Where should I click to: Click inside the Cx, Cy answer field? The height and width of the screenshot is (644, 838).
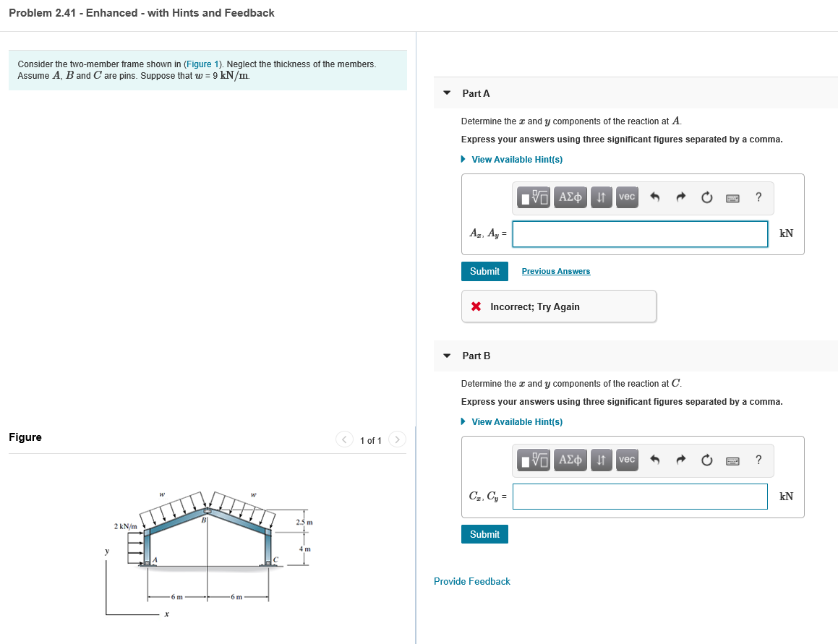point(639,497)
